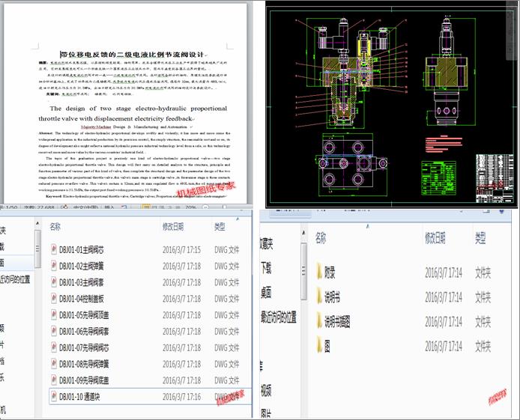
Task: Open 最近访问的位置 in folder window sidebar
Action: (279, 317)
